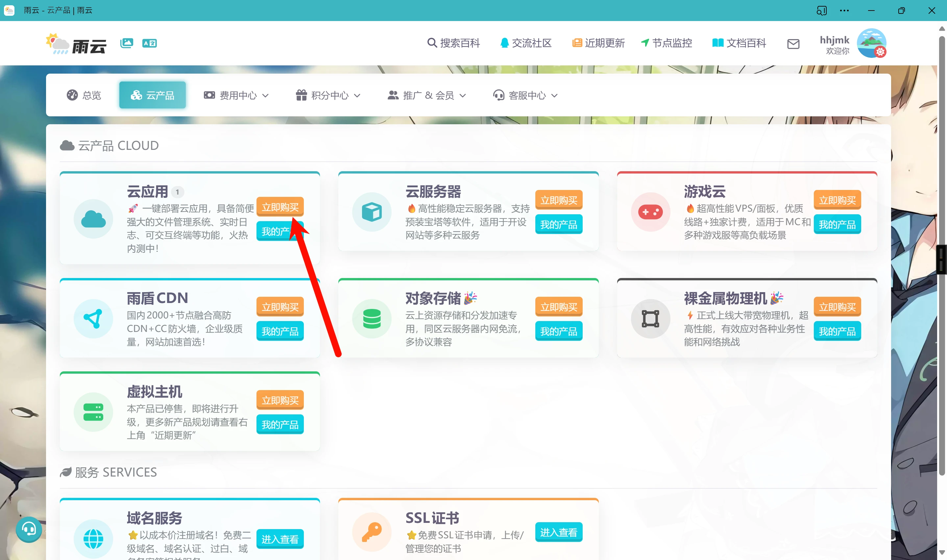947x560 pixels.
Task: Click the language translation icon
Action: (150, 43)
